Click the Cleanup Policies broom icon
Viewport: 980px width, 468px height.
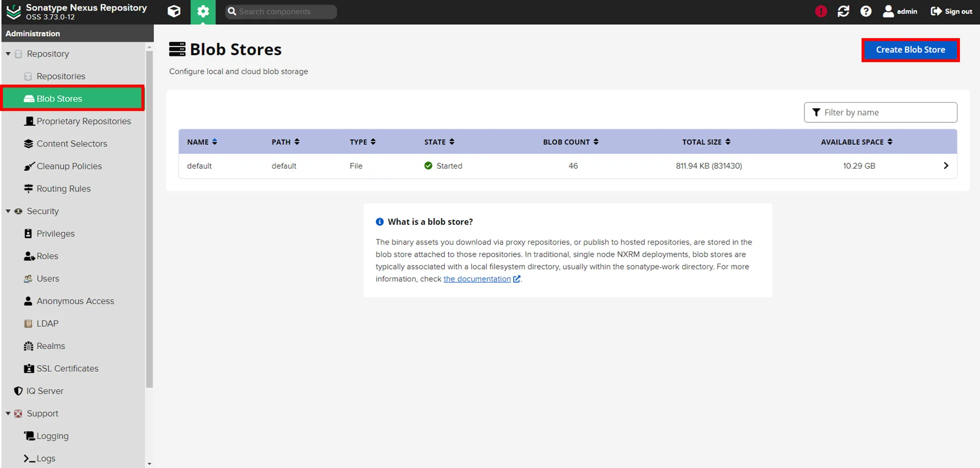point(29,166)
